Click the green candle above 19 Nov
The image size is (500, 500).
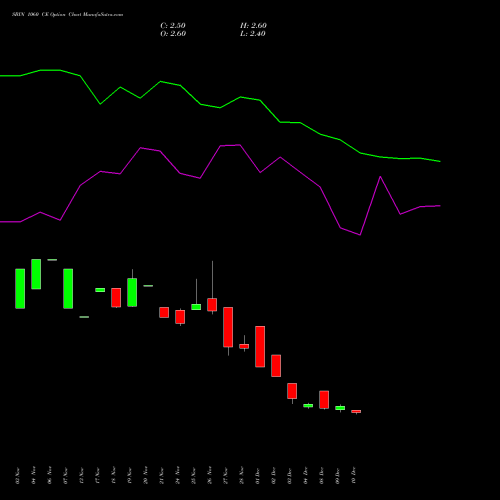point(132,292)
